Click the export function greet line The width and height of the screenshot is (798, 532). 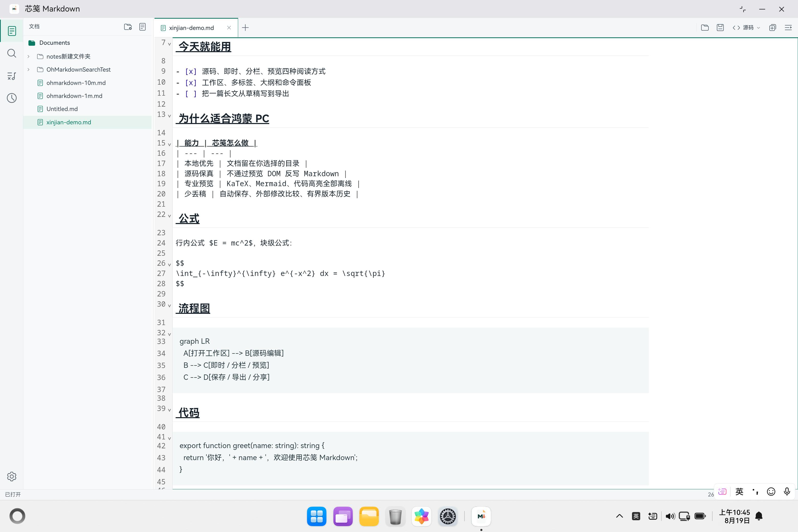coord(252,446)
